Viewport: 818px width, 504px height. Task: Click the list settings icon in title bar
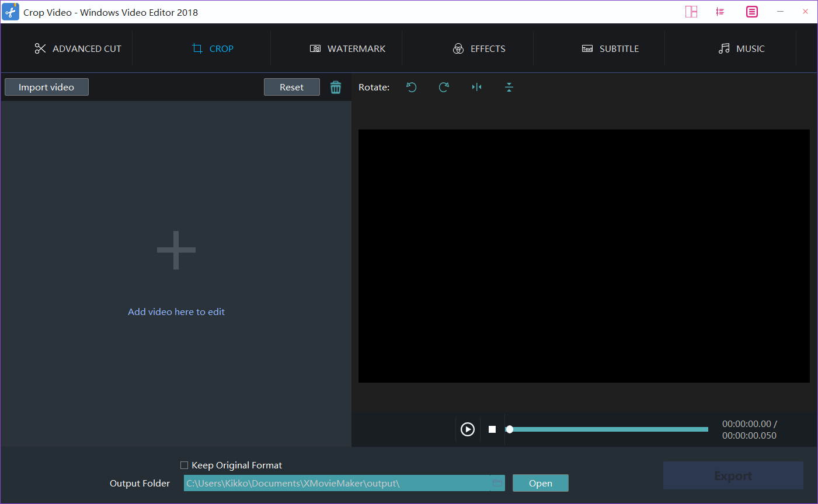point(720,12)
